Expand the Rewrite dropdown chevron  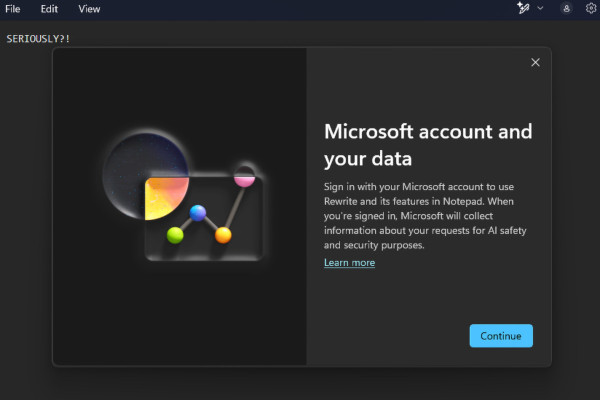coord(540,8)
